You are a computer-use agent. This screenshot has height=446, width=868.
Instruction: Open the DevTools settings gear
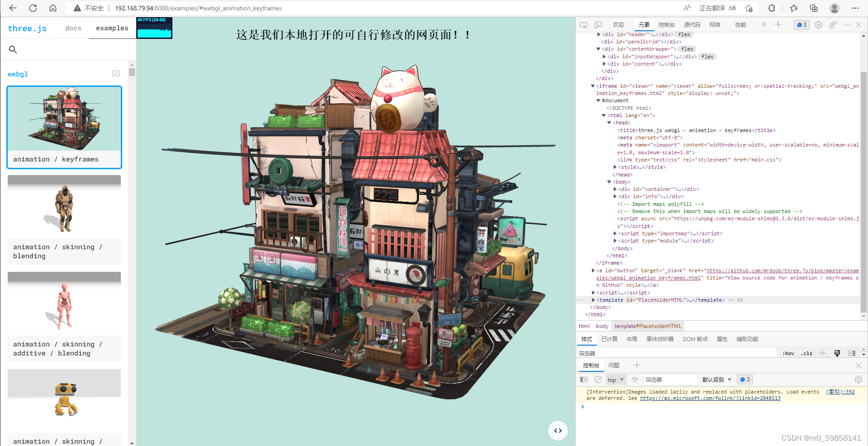(x=818, y=25)
